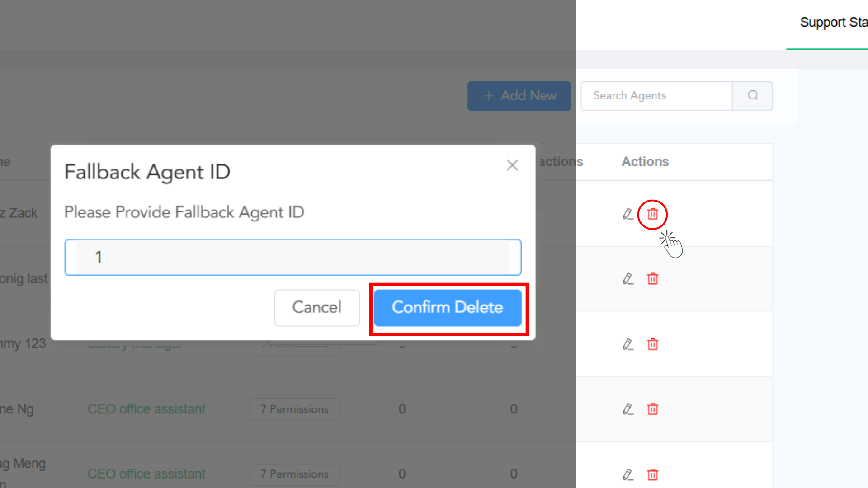Click the circled delete trash icon in first row
This screenshot has width=868, height=488.
[652, 214]
